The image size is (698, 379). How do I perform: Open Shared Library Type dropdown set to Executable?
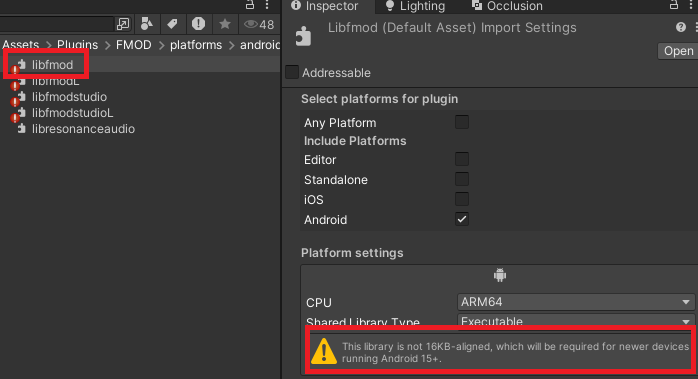576,321
